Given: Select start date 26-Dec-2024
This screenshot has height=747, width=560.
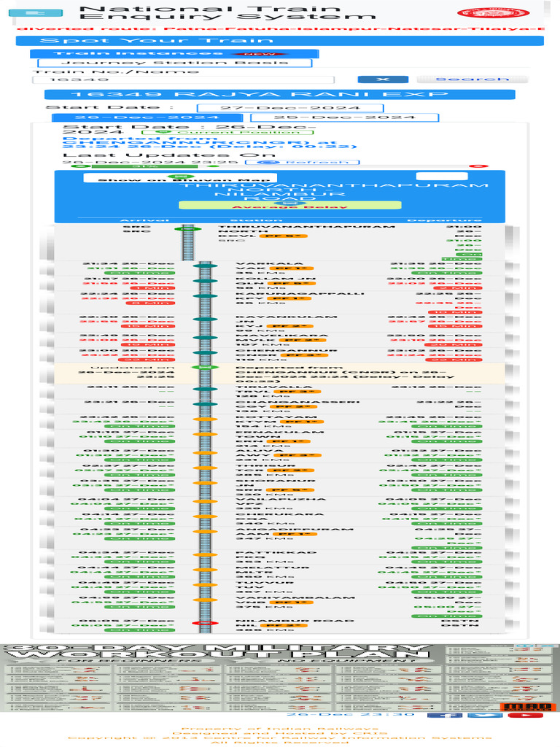Looking at the screenshot, I should (147, 117).
